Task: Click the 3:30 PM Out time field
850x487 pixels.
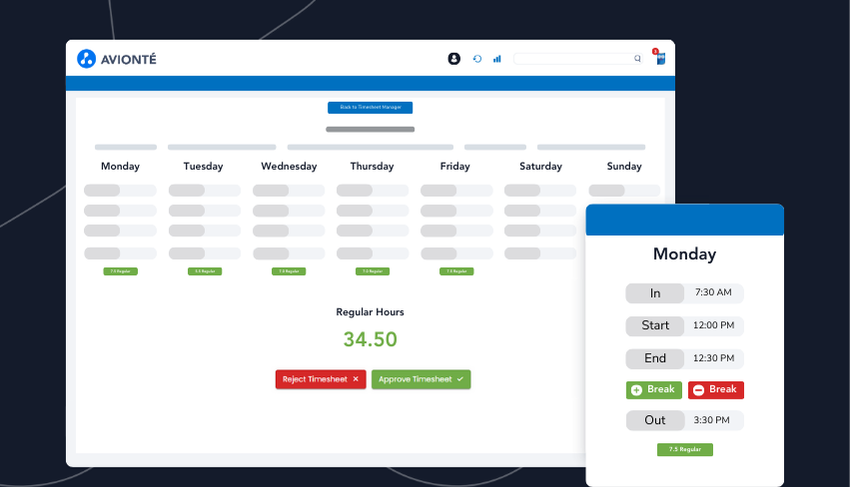Action: [x=712, y=421]
